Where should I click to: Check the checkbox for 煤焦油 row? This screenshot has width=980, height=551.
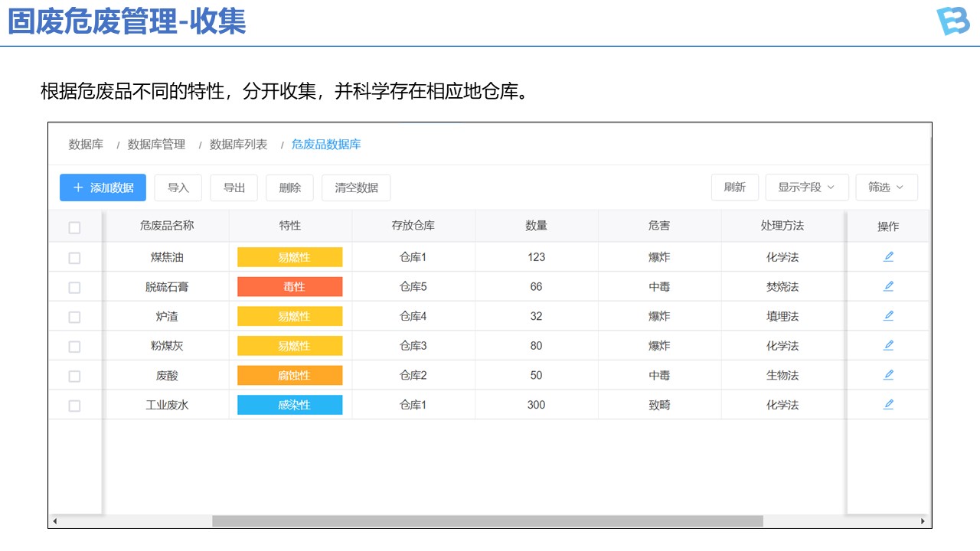click(x=74, y=258)
